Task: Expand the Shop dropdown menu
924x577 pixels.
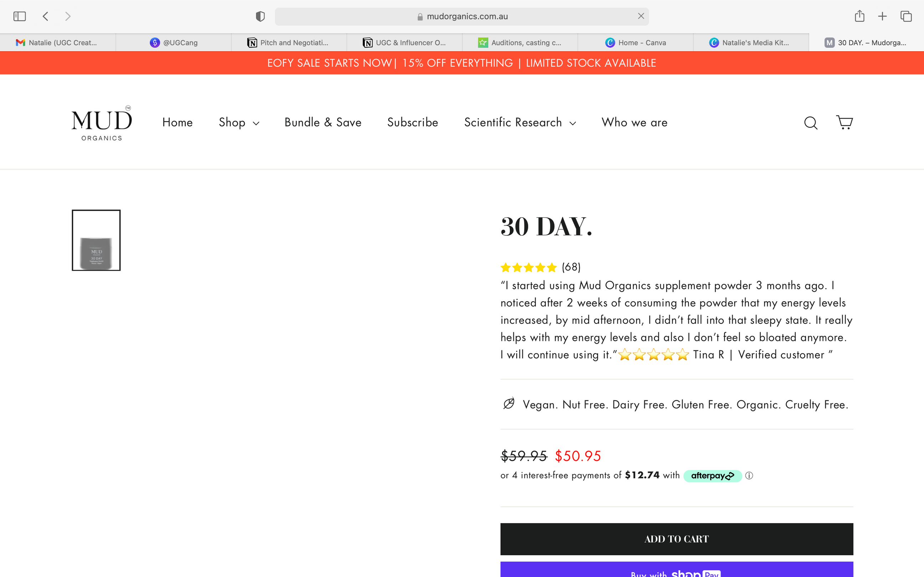Action: coord(239,123)
